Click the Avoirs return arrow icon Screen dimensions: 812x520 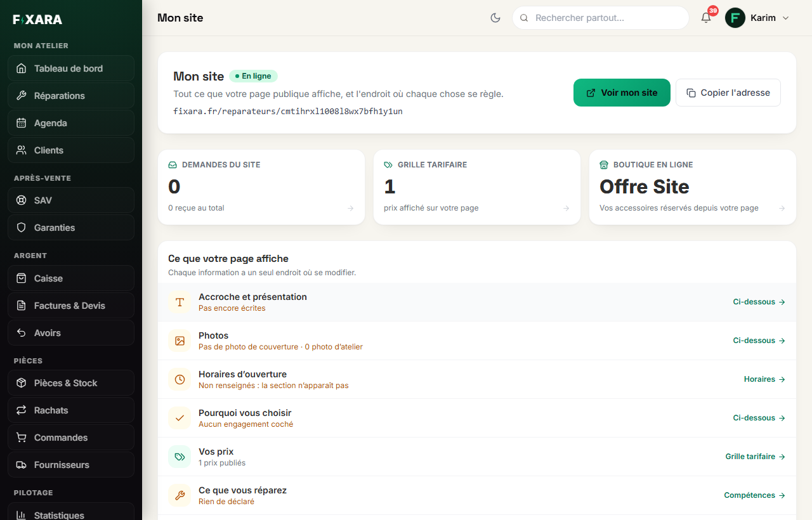(x=22, y=333)
